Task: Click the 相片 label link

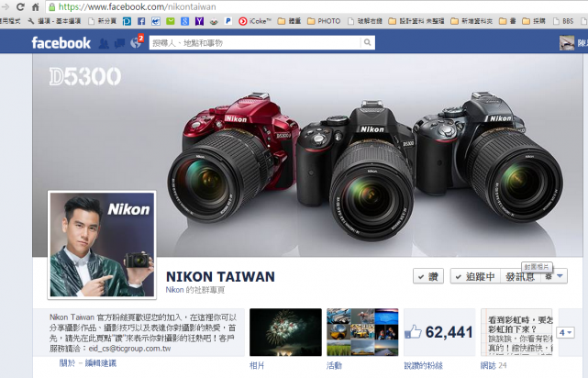Action: (x=257, y=365)
